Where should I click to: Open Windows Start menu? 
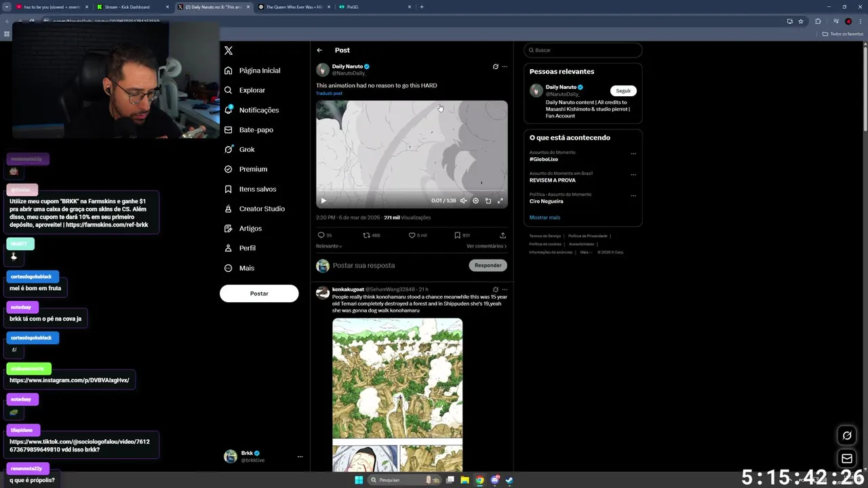(x=359, y=480)
